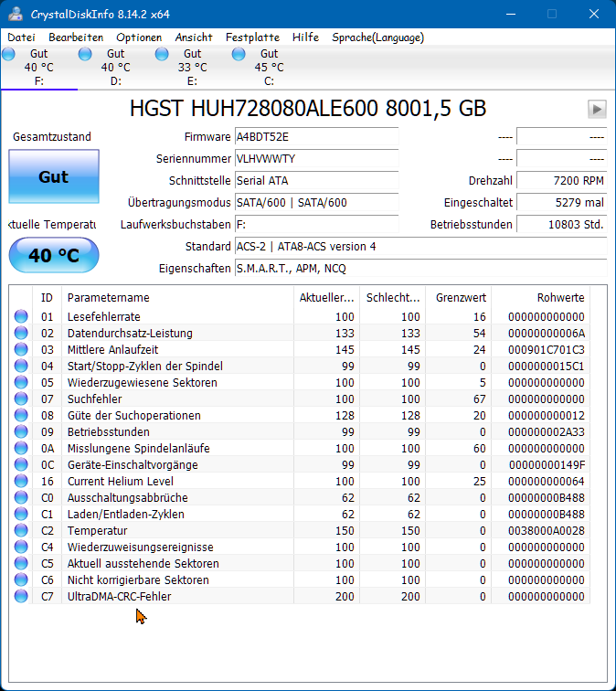Click status orb of Nicht korrigierbare Sektoren
The height and width of the screenshot is (691, 616).
pyautogui.click(x=21, y=579)
